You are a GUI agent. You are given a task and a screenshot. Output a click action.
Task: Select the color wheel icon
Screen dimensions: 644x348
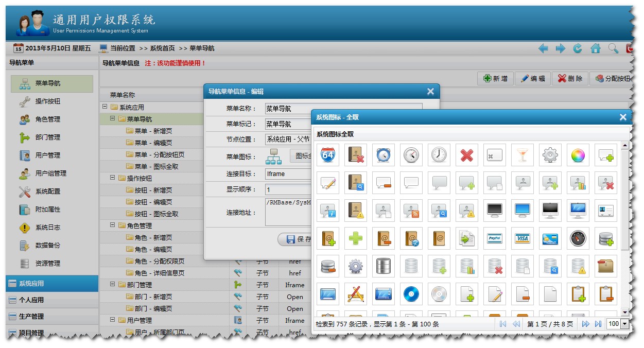tap(578, 154)
